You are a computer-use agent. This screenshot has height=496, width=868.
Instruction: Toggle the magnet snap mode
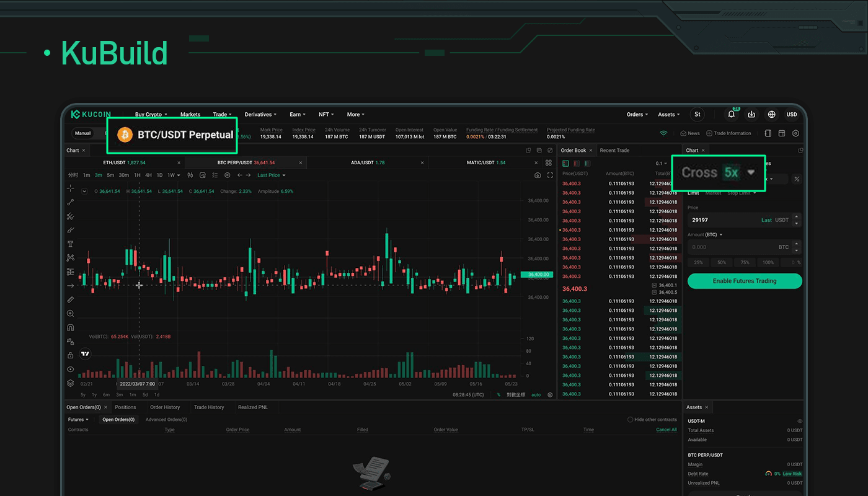pyautogui.click(x=71, y=327)
